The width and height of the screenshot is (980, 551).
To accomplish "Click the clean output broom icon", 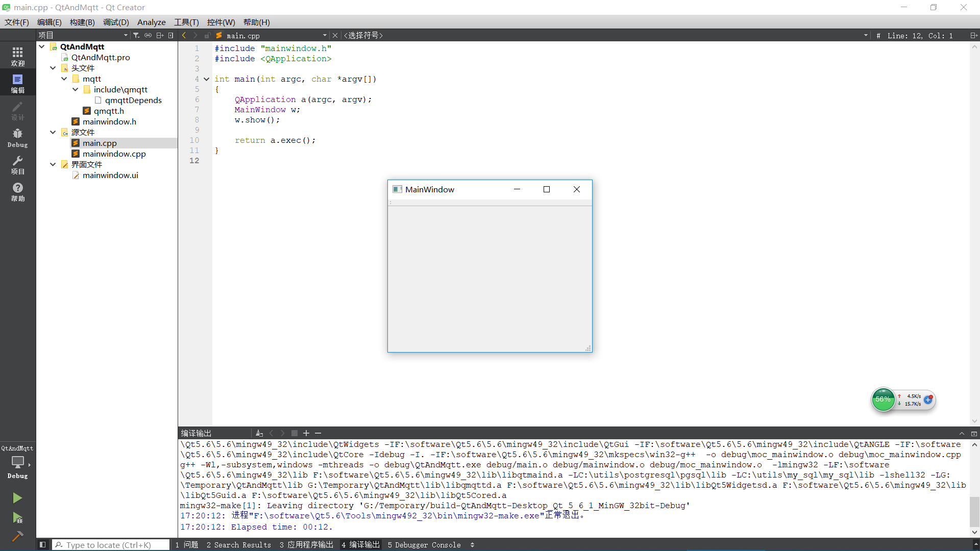I will pos(259,433).
